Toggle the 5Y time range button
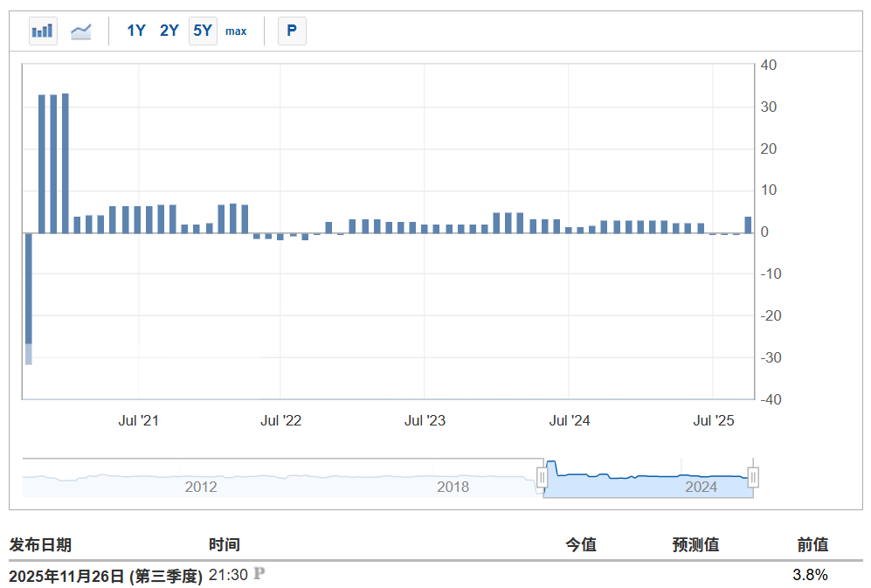Screen dimensions: 871x588 tap(202, 30)
